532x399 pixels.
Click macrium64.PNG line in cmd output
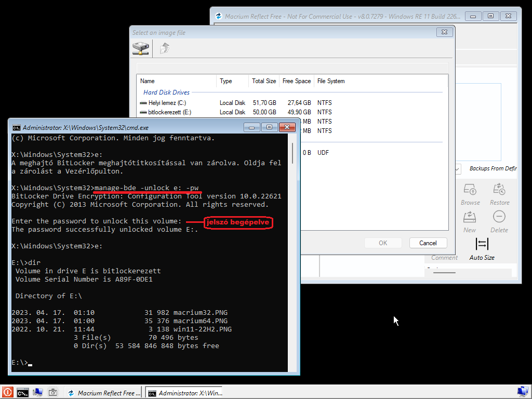click(119, 321)
